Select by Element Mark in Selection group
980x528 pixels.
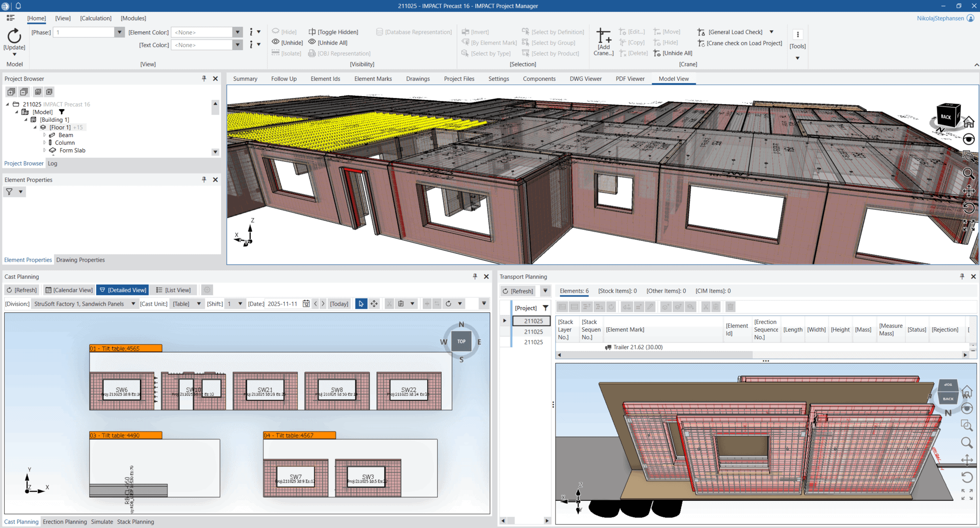point(489,43)
